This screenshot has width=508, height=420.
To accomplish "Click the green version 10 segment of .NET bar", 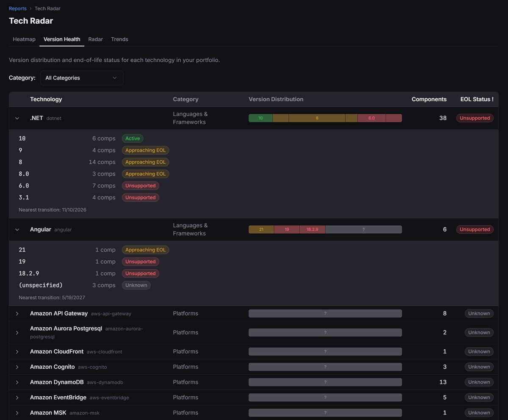I will (x=260, y=118).
